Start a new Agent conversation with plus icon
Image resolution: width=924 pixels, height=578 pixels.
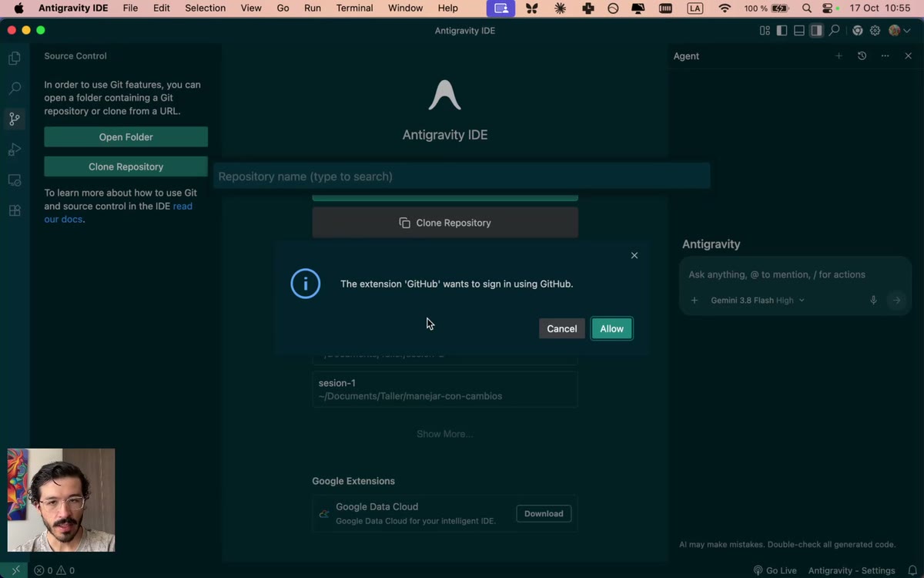(839, 56)
